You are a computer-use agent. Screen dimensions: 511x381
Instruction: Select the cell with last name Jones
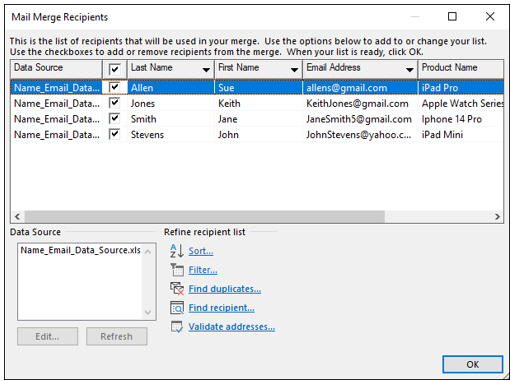(171, 103)
